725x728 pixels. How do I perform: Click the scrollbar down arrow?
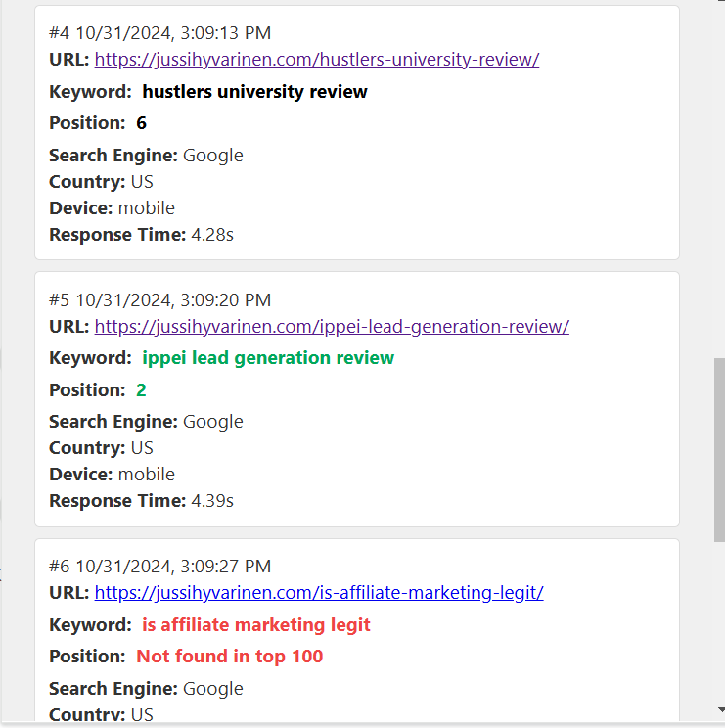720,709
